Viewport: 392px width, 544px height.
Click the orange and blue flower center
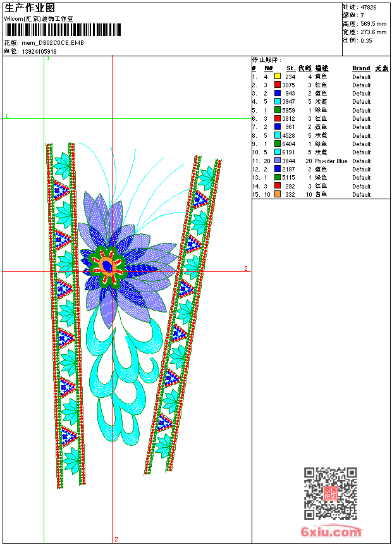click(107, 266)
